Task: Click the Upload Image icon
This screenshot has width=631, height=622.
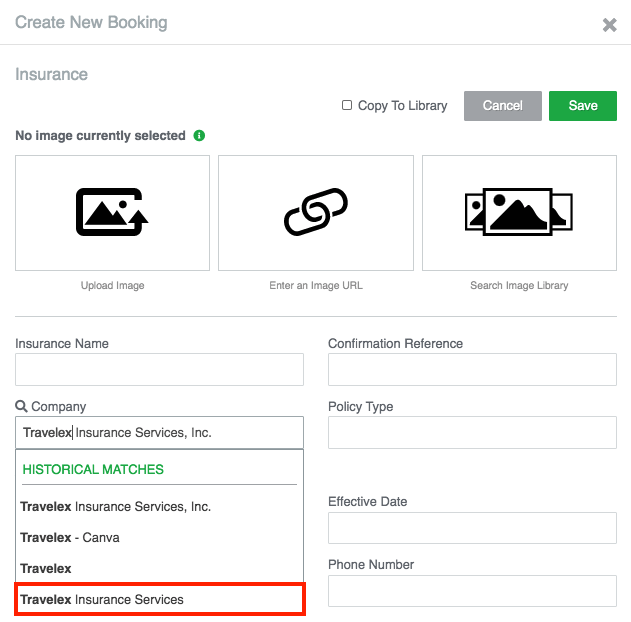Action: click(x=112, y=212)
